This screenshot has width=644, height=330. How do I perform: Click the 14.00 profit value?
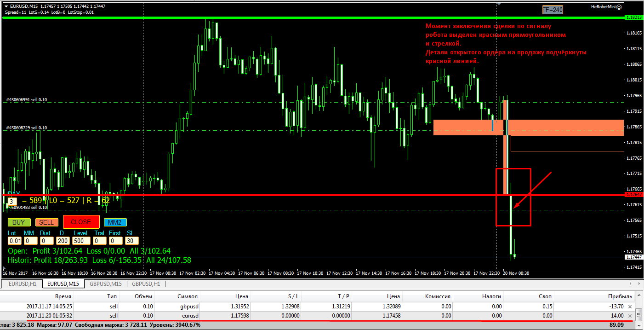pos(617,316)
